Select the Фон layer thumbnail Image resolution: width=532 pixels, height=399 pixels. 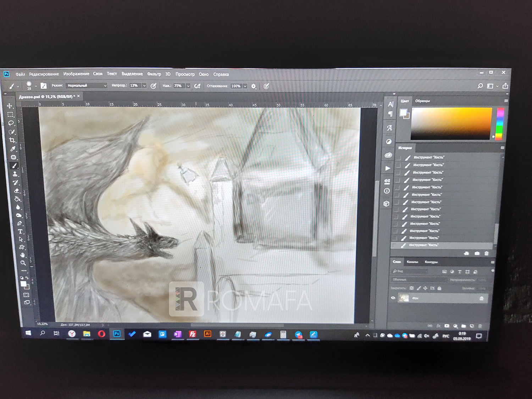tap(404, 298)
